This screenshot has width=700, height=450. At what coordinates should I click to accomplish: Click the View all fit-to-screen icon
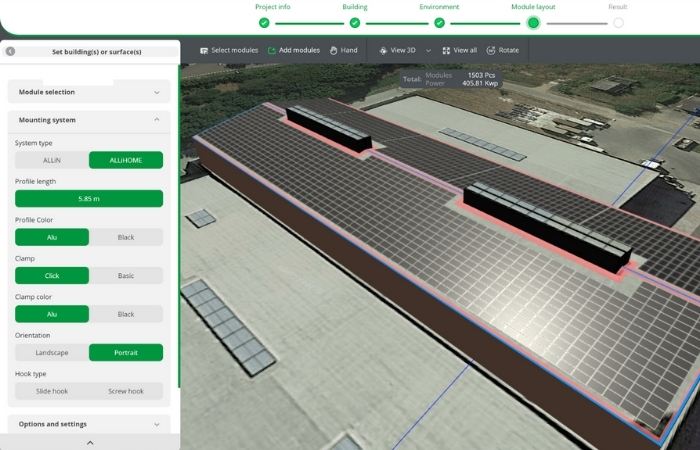tap(446, 50)
